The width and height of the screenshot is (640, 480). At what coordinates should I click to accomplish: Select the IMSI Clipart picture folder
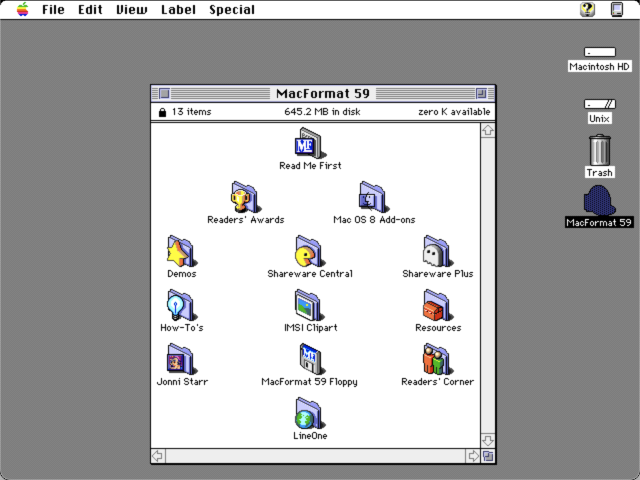pos(310,305)
